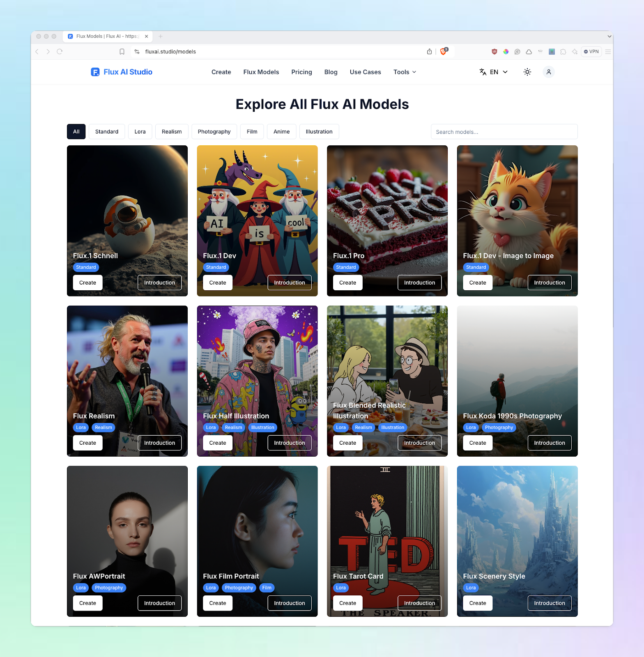The image size is (644, 657).
Task: Open the browser hamburger menu
Action: (608, 51)
